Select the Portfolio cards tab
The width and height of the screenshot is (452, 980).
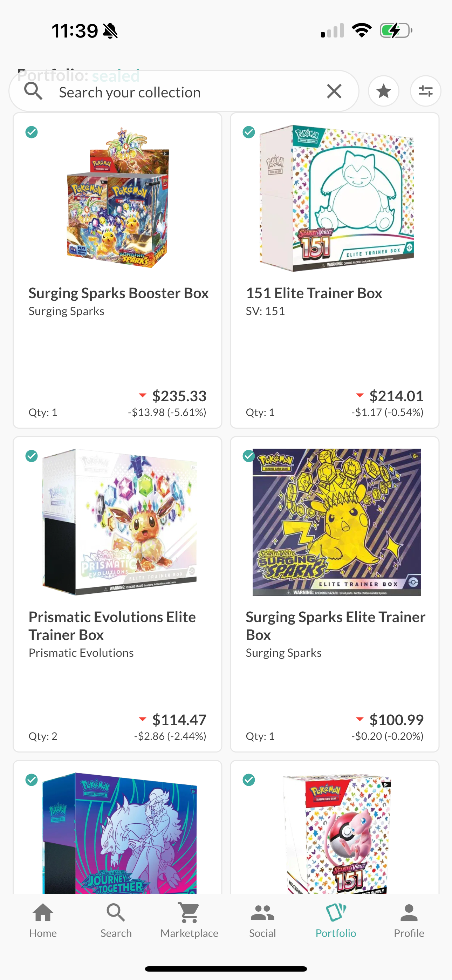[x=336, y=921]
